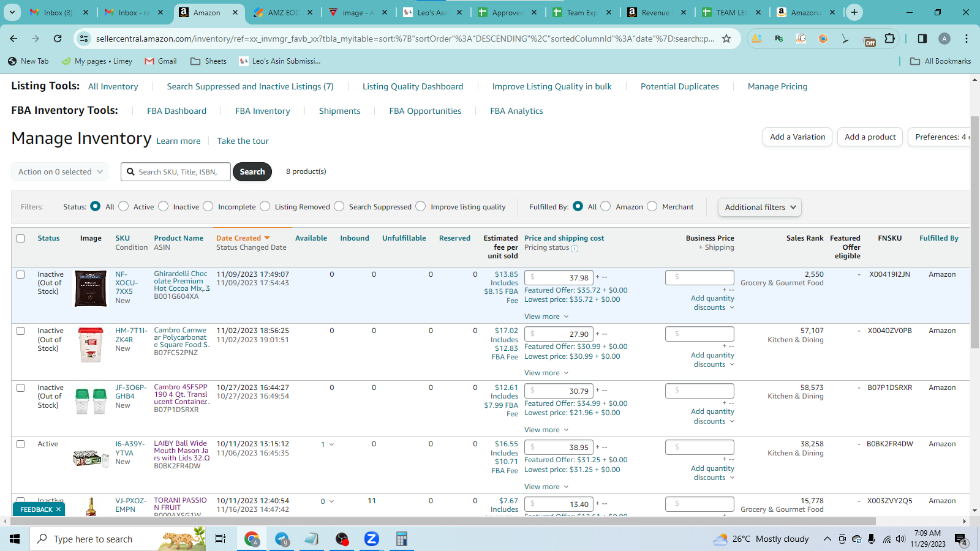Open the Calculator on the taskbar
The width and height of the screenshot is (980, 551).
[x=401, y=539]
